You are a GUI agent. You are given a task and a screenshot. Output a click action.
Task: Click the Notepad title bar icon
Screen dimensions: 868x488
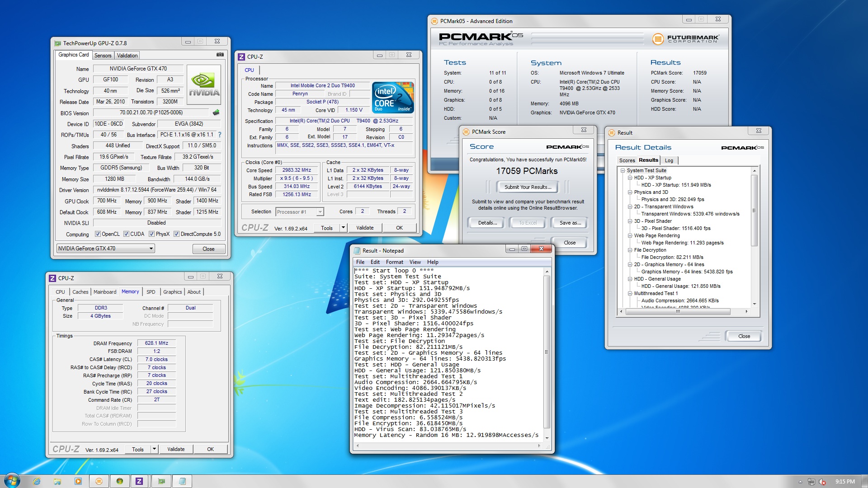[357, 251]
